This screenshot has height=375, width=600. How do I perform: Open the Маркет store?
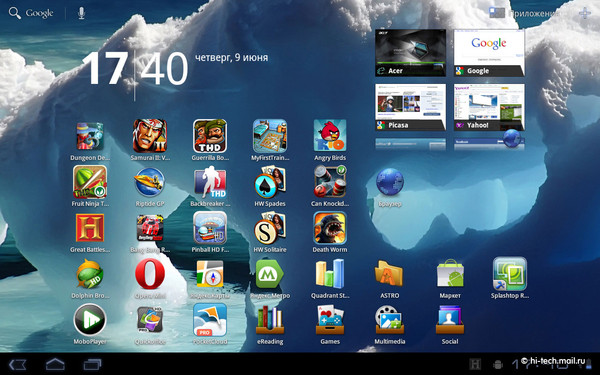(x=450, y=274)
